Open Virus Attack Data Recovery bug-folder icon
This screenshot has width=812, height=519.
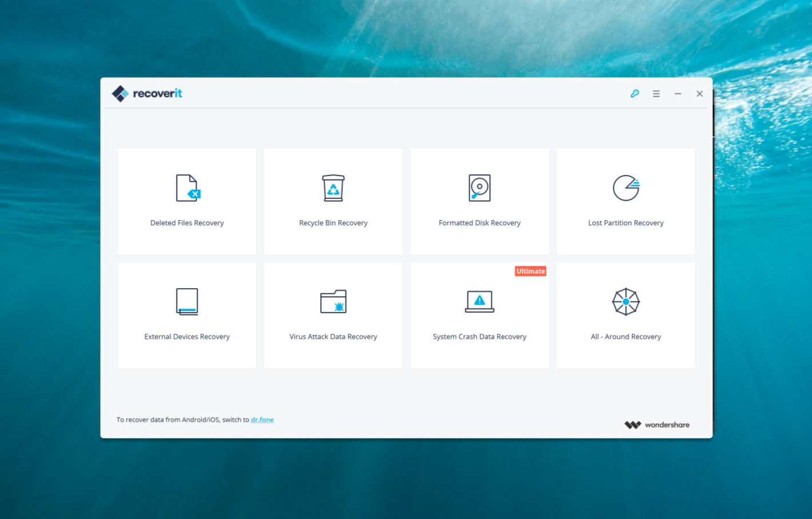[333, 301]
